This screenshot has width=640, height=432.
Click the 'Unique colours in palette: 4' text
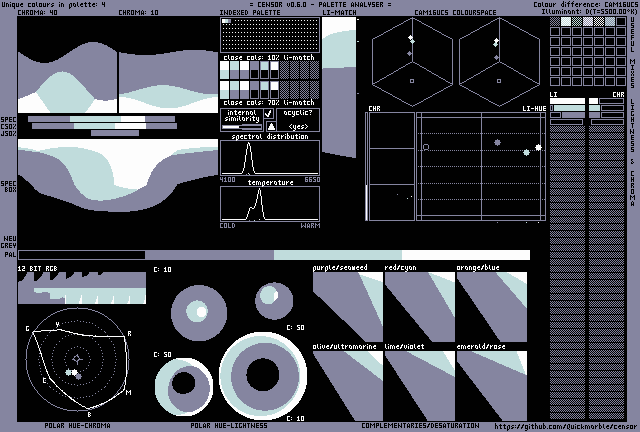coord(53,4)
